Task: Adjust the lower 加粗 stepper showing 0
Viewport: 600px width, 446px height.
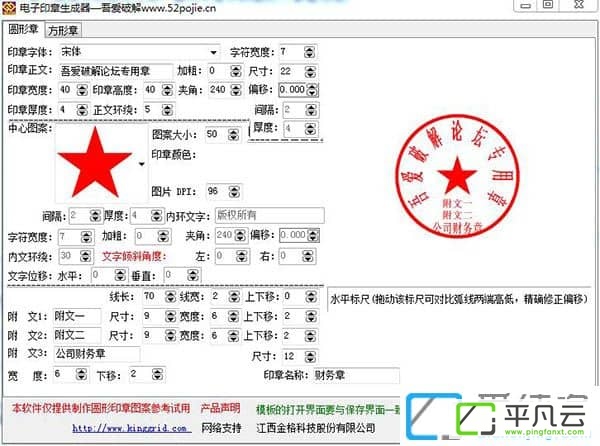Action: [x=163, y=236]
